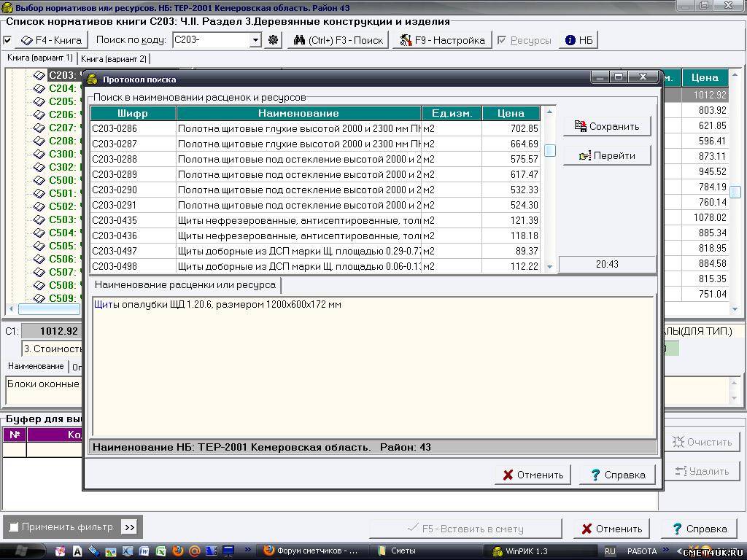
Task: Select Наименование расценки или ресурса tab
Action: point(185,285)
